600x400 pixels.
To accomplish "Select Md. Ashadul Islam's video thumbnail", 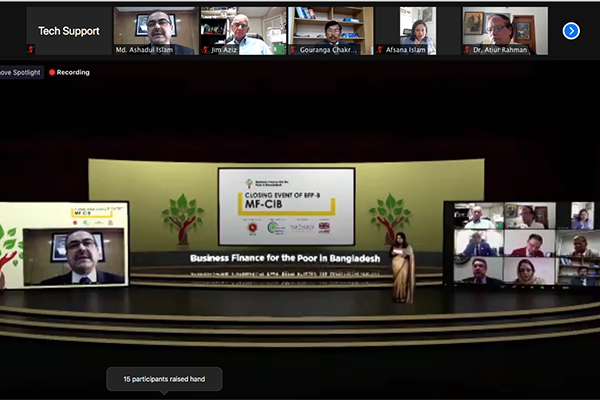I will pyautogui.click(x=156, y=31).
